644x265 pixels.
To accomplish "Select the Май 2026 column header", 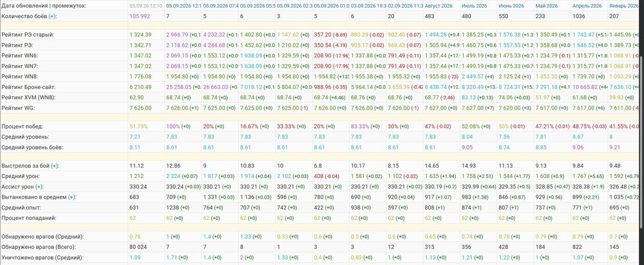I will click(547, 6).
